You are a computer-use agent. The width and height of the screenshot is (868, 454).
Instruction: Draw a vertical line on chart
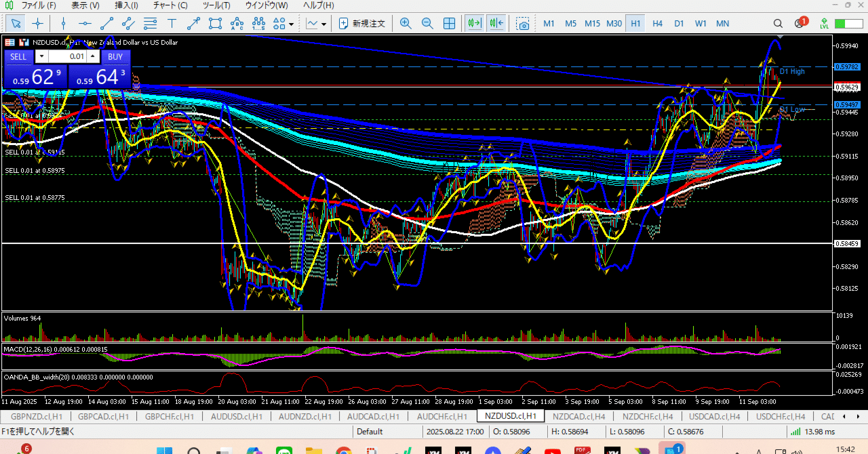point(64,23)
